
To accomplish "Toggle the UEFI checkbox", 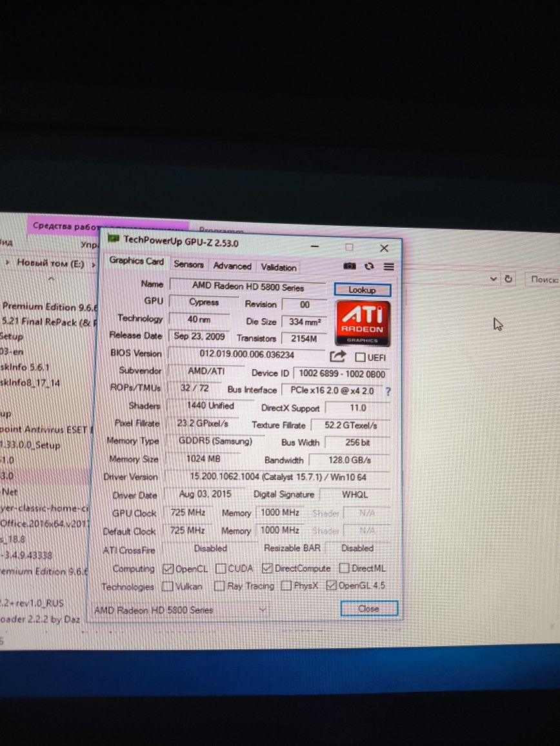I will pyautogui.click(x=360, y=357).
